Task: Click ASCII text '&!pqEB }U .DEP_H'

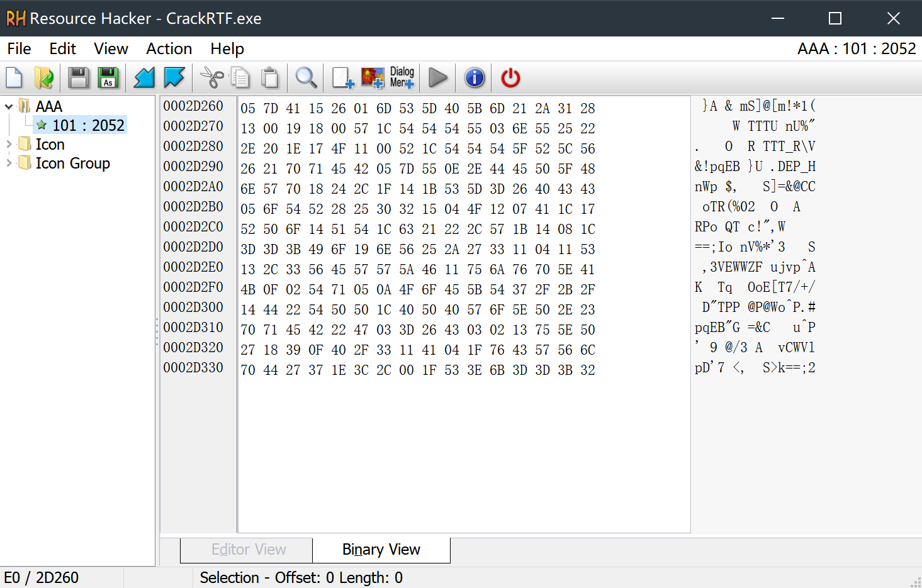Action: [755, 167]
